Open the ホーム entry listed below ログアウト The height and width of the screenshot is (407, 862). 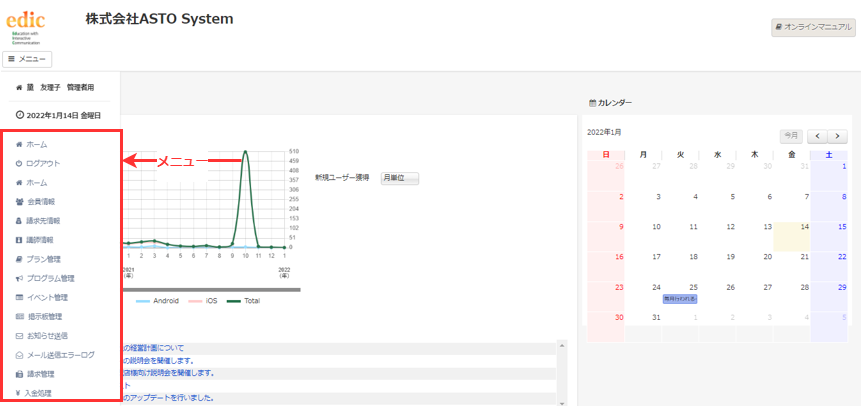pos(36,183)
